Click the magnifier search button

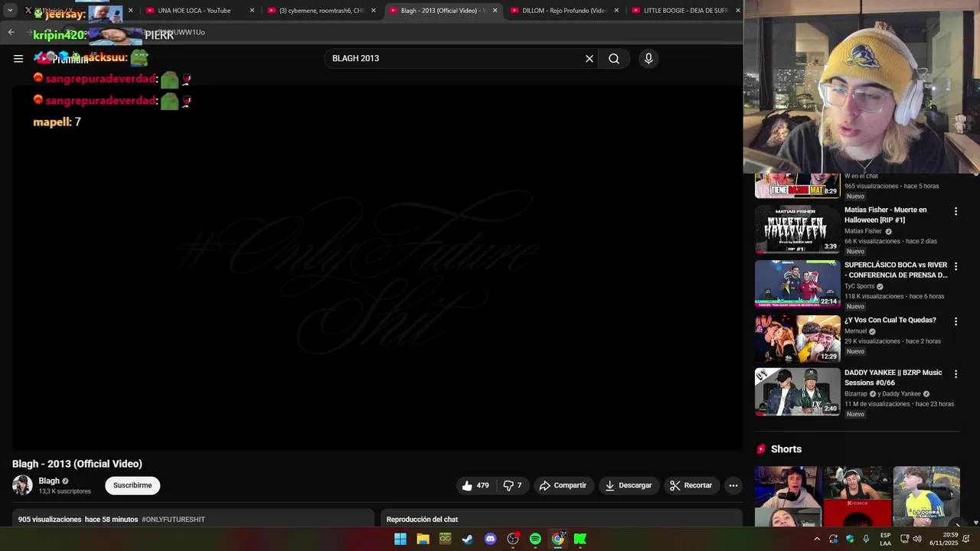click(614, 58)
